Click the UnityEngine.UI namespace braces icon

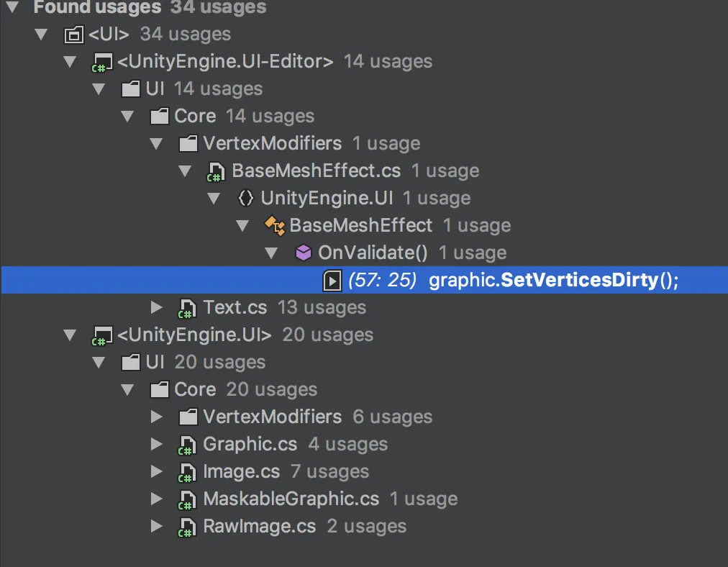pyautogui.click(x=245, y=199)
